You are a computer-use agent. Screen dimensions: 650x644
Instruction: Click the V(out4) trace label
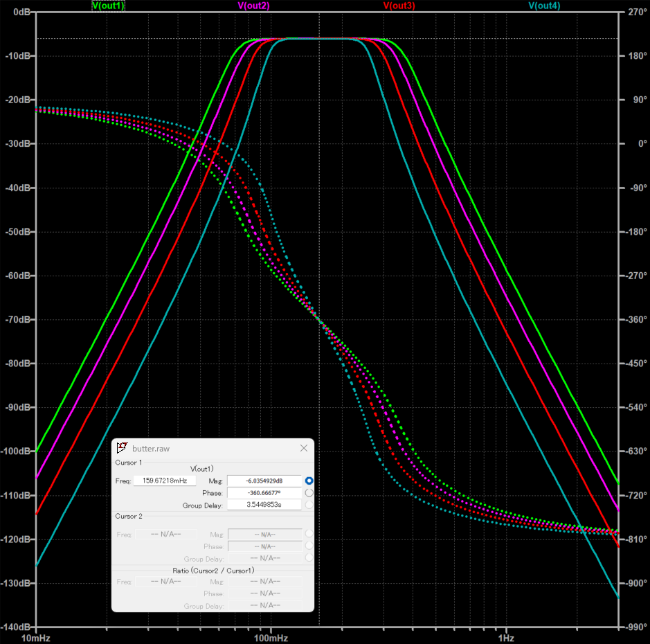point(544,6)
